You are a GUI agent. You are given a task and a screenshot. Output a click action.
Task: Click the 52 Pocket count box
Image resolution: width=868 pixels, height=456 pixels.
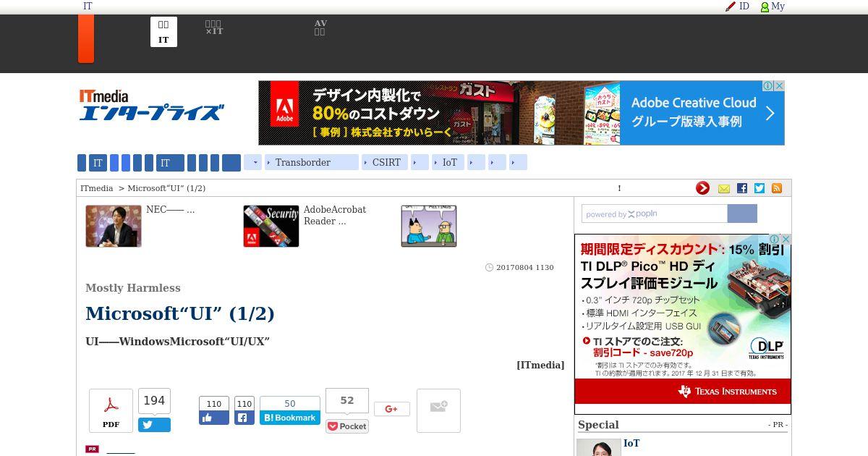(x=347, y=401)
